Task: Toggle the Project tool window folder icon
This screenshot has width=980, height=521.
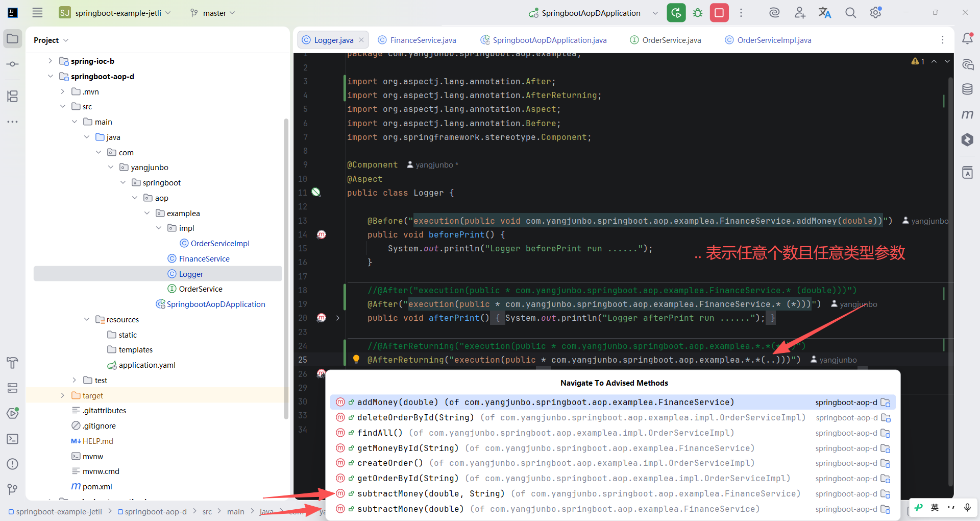Action: [13, 39]
